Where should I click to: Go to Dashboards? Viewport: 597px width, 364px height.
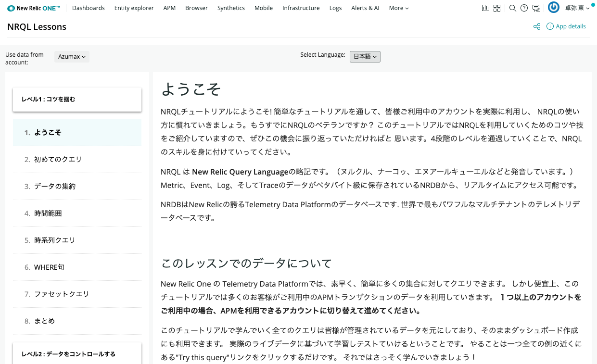89,8
